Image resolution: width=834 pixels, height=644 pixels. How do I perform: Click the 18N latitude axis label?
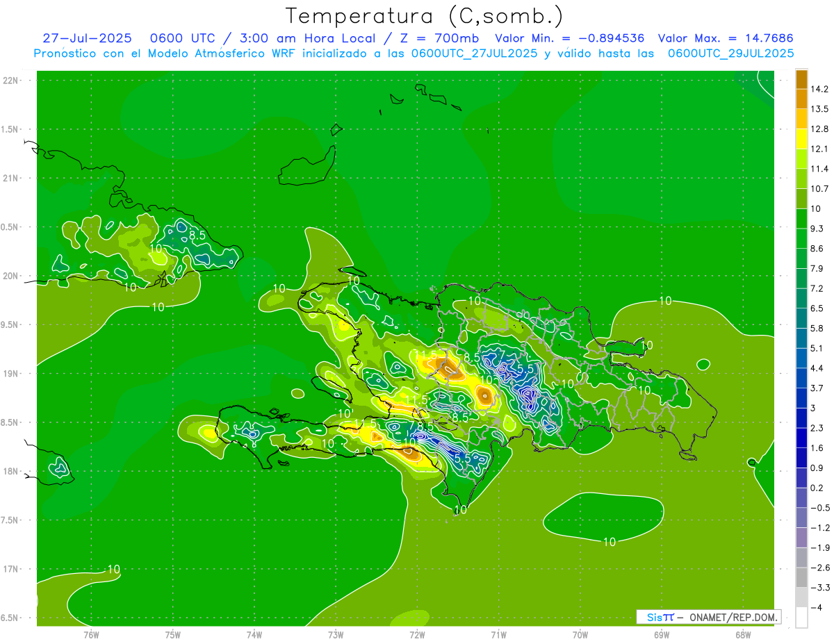point(12,471)
